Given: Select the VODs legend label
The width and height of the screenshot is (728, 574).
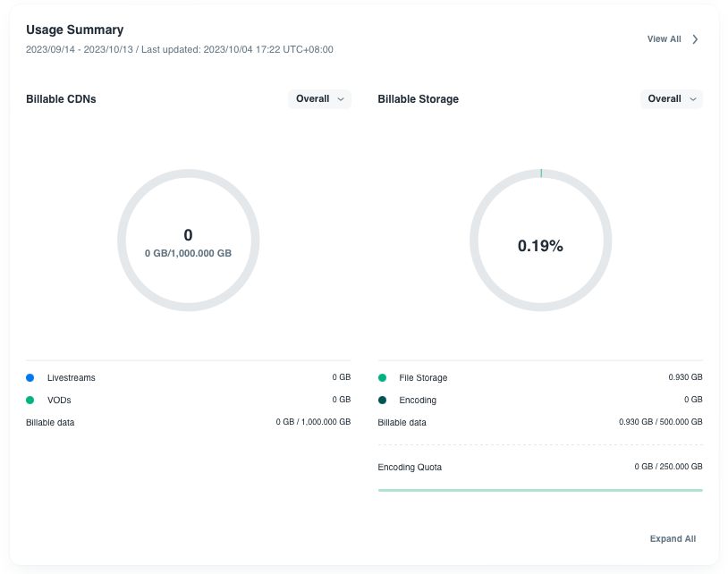Looking at the screenshot, I should 60,400.
